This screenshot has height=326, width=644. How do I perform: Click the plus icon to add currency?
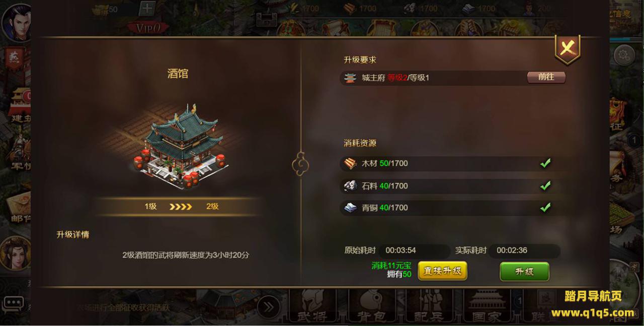(x=146, y=9)
